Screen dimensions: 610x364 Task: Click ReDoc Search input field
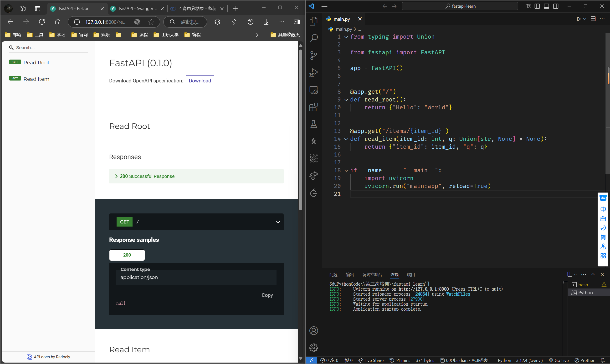click(48, 48)
